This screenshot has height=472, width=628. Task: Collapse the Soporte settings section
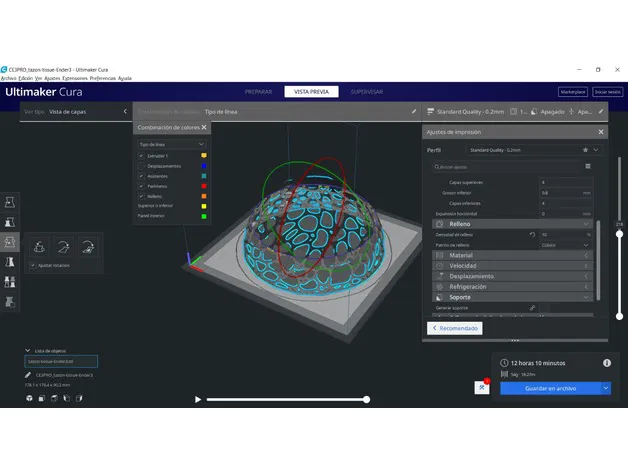pos(512,297)
